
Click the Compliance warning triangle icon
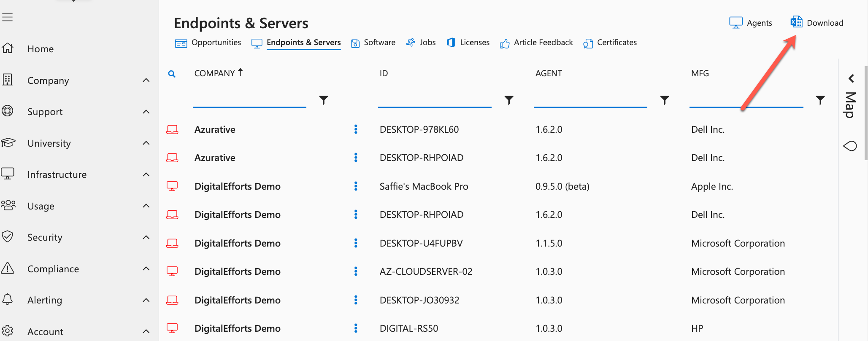click(x=8, y=268)
